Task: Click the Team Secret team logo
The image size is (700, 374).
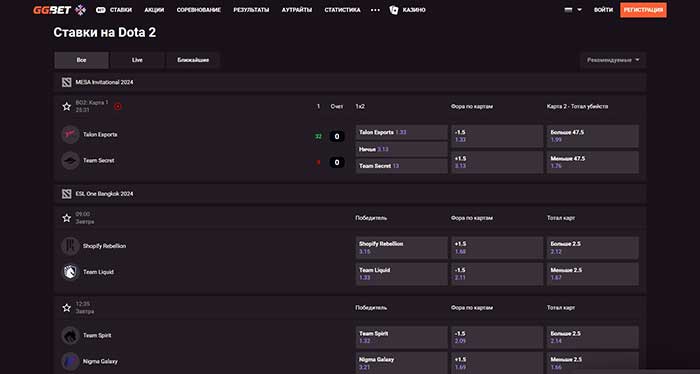Action: point(71,161)
